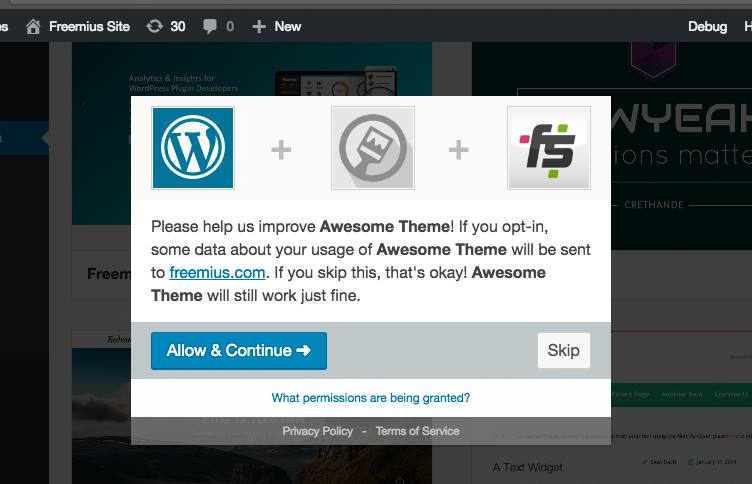Open the Privacy Policy link
The image size is (752, 484).
pyautogui.click(x=317, y=431)
